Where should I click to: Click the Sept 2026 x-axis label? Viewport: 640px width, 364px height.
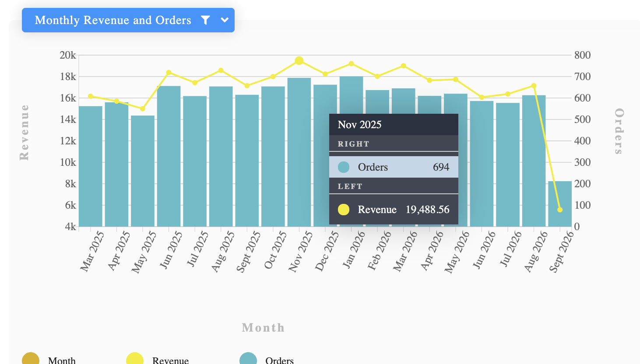(x=561, y=252)
